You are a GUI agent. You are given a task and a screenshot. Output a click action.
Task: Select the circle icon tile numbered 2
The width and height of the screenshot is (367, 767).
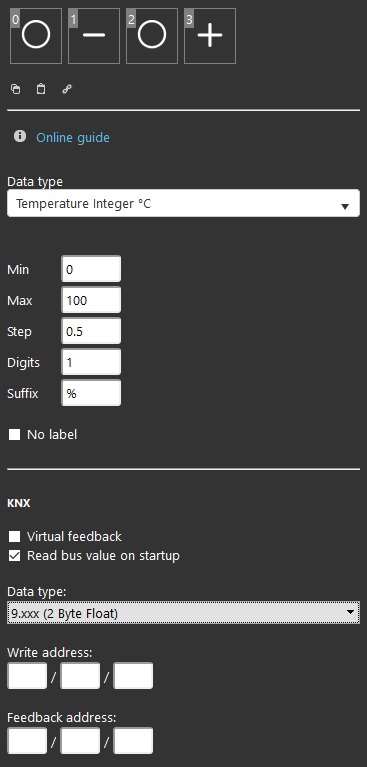pyautogui.click(x=152, y=36)
